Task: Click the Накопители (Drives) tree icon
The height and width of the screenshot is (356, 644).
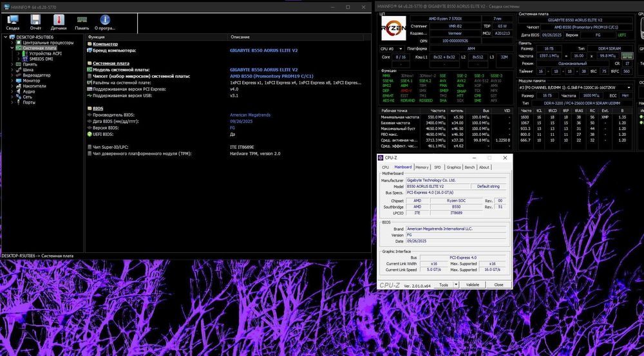Action: [19, 86]
